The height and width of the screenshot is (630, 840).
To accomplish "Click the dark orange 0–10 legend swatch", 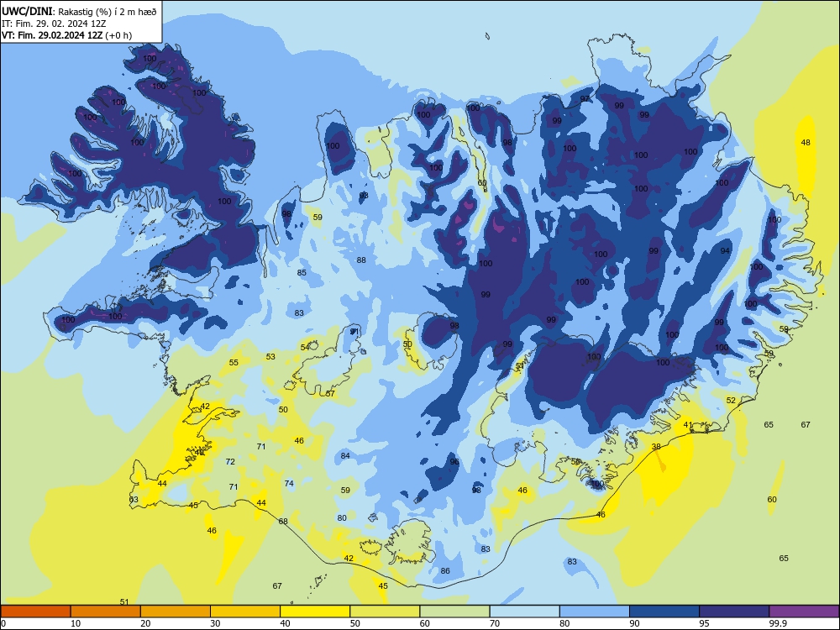I will (x=35, y=612).
